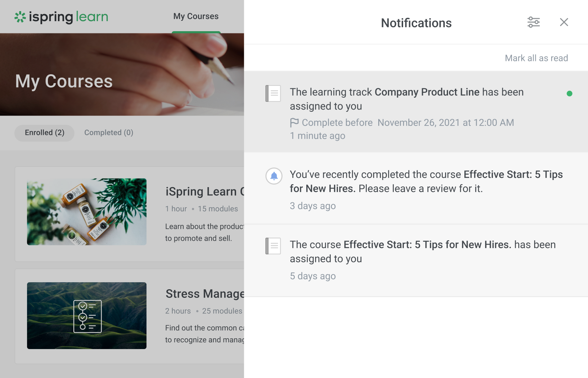Image resolution: width=588 pixels, height=378 pixels.
Task: Select the Enrolled (2) tab
Action: (x=45, y=133)
